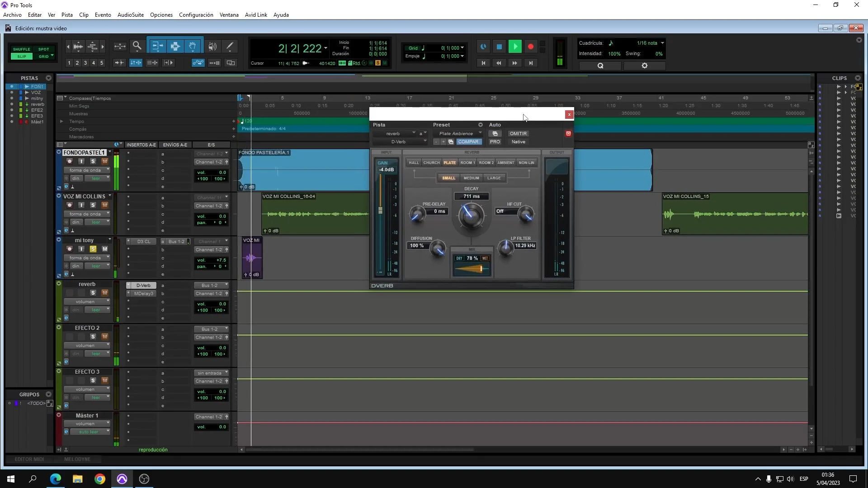
Task: Click Go to End transport button
Action: click(531, 63)
